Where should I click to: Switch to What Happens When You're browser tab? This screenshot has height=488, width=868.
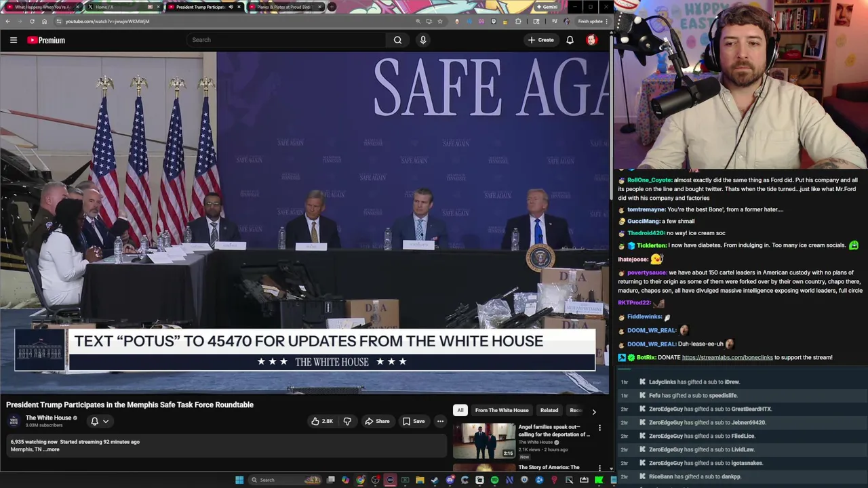tap(42, 7)
